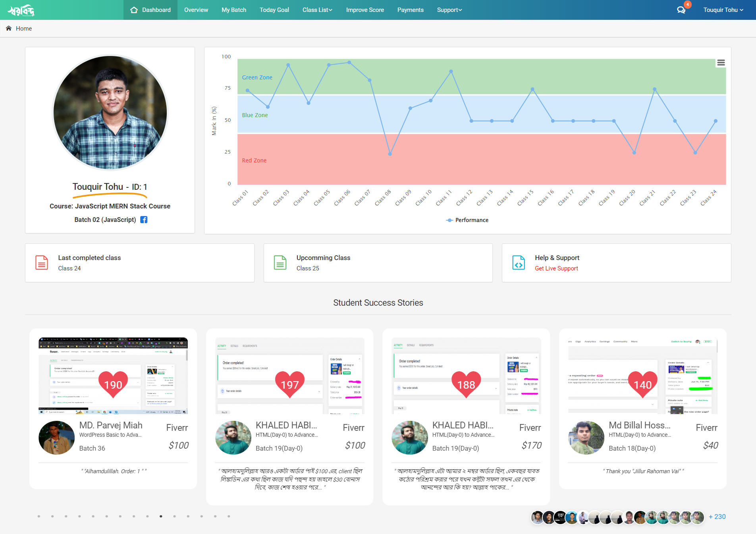Click Home breadcrumb house icon
This screenshot has width=756, height=534.
(x=9, y=29)
